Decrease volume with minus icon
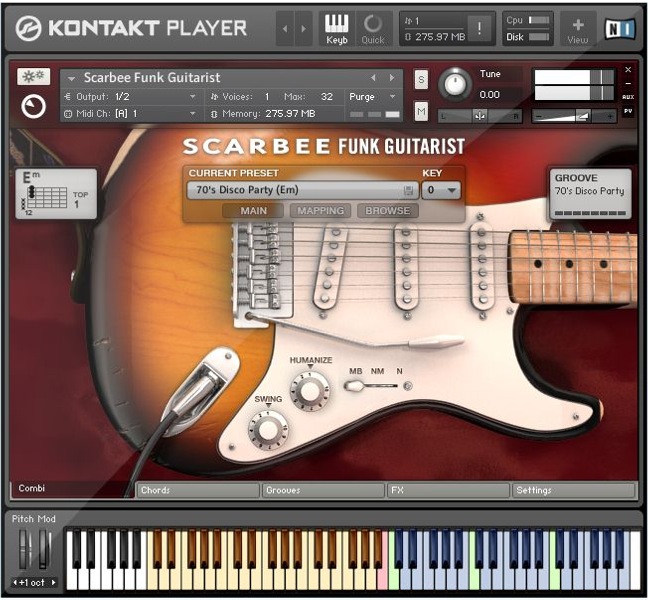The width and height of the screenshot is (648, 600). (x=539, y=117)
